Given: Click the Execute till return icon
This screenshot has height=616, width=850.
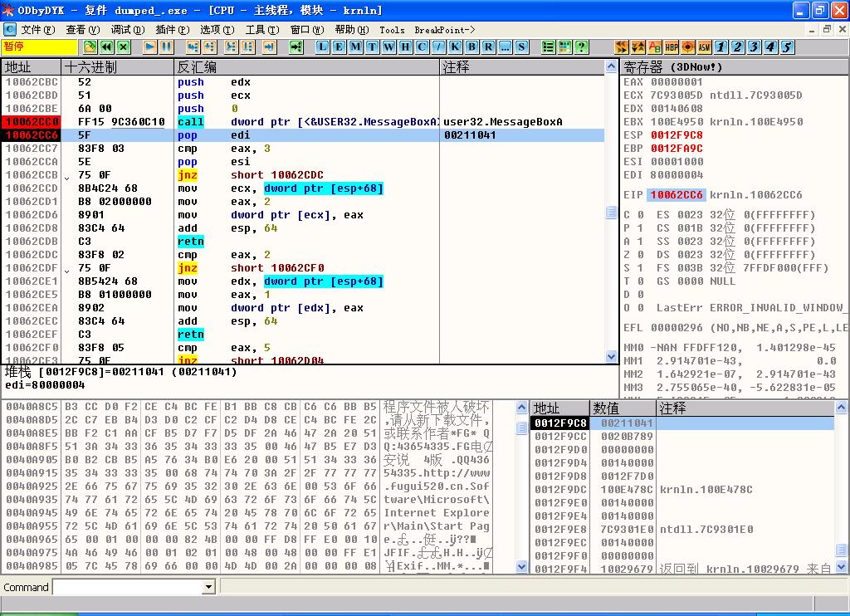Looking at the screenshot, I should pos(270,47).
